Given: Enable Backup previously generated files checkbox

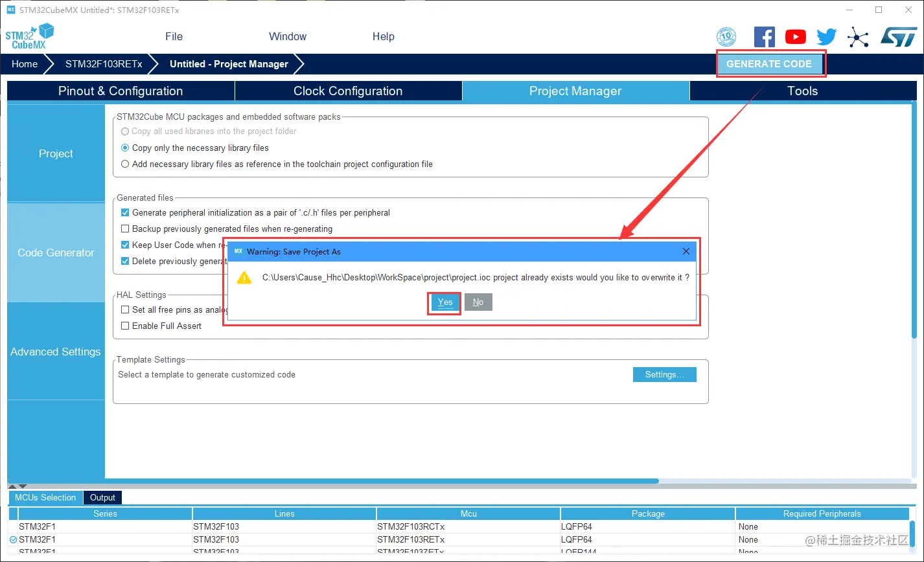Looking at the screenshot, I should tap(125, 229).
